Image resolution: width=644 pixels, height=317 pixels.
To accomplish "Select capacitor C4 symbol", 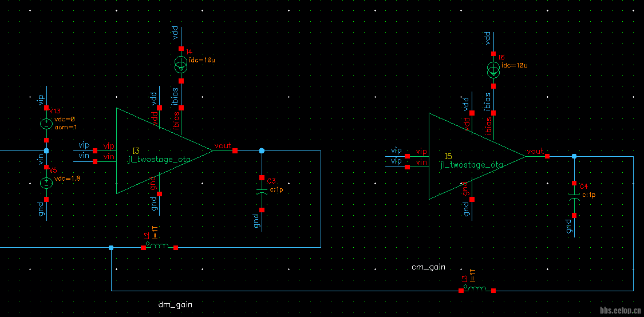I will pos(574,199).
